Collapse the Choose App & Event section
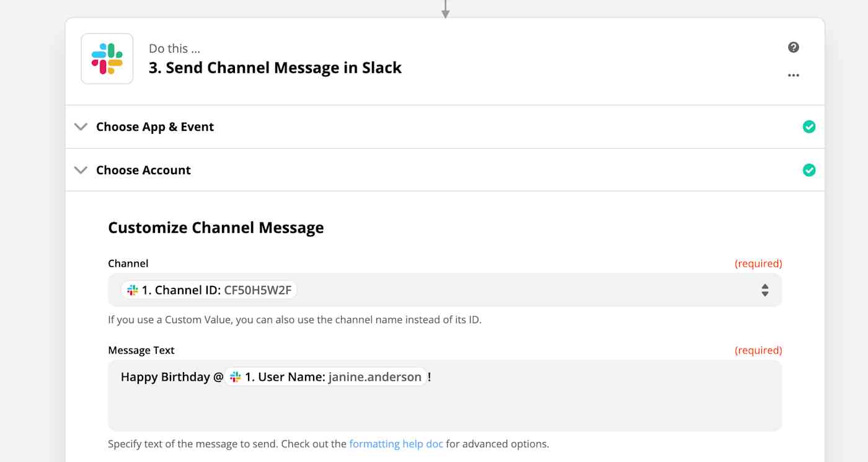This screenshot has width=868, height=462. pyautogui.click(x=81, y=127)
